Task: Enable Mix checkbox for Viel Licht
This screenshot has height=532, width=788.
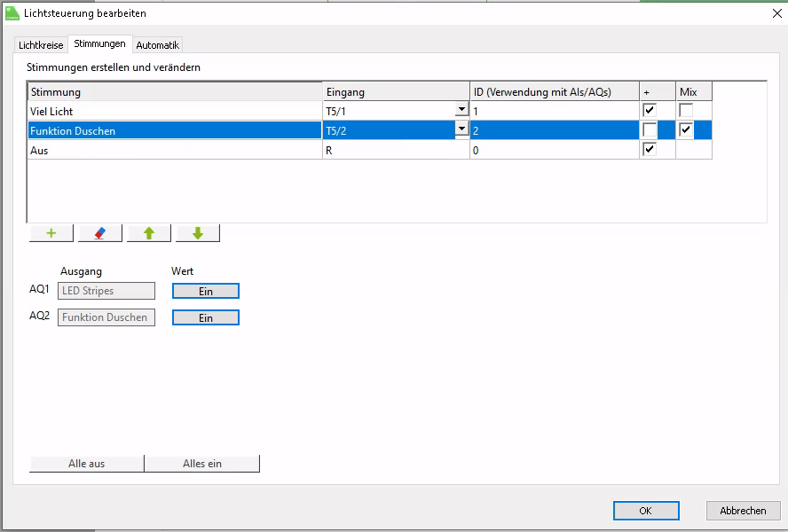Action: coord(686,110)
